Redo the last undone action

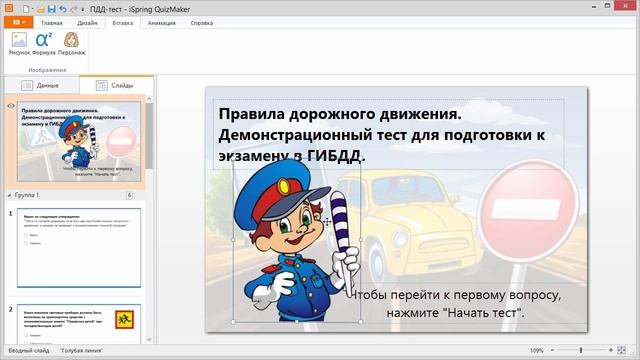click(74, 9)
